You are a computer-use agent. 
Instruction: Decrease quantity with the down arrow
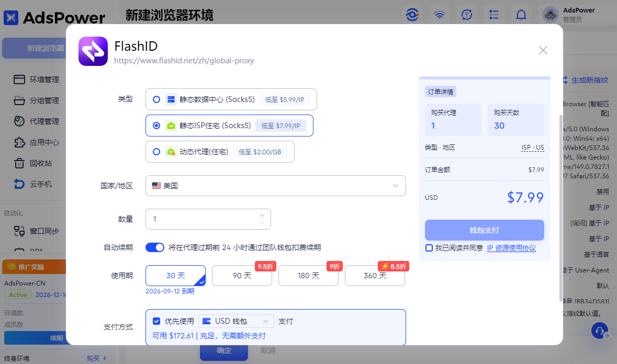[x=262, y=223]
